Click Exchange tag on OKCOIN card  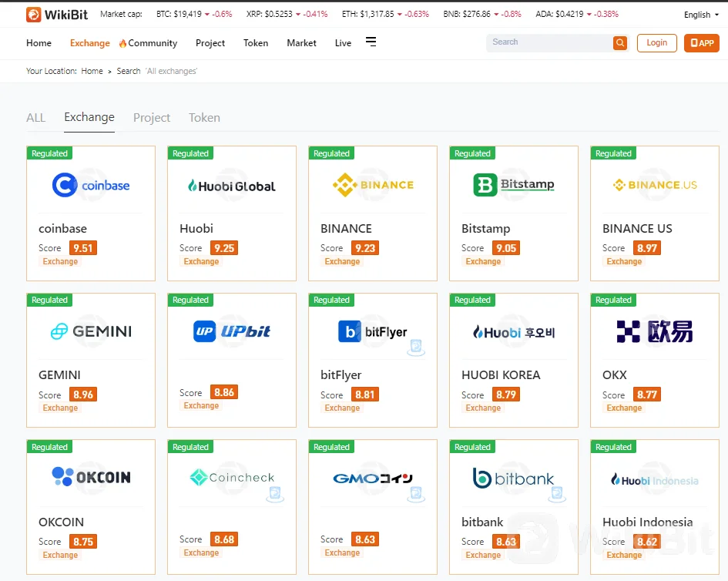click(x=60, y=555)
